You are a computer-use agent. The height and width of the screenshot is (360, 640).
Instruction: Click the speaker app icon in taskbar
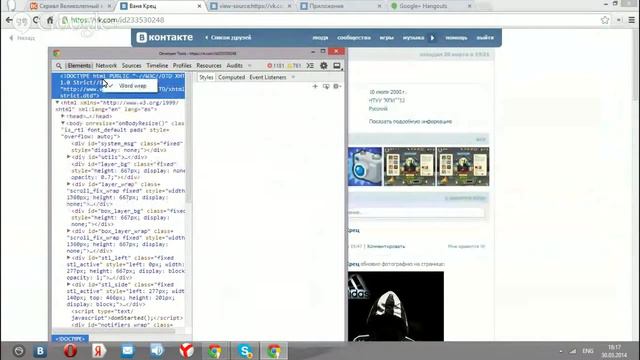click(157, 351)
